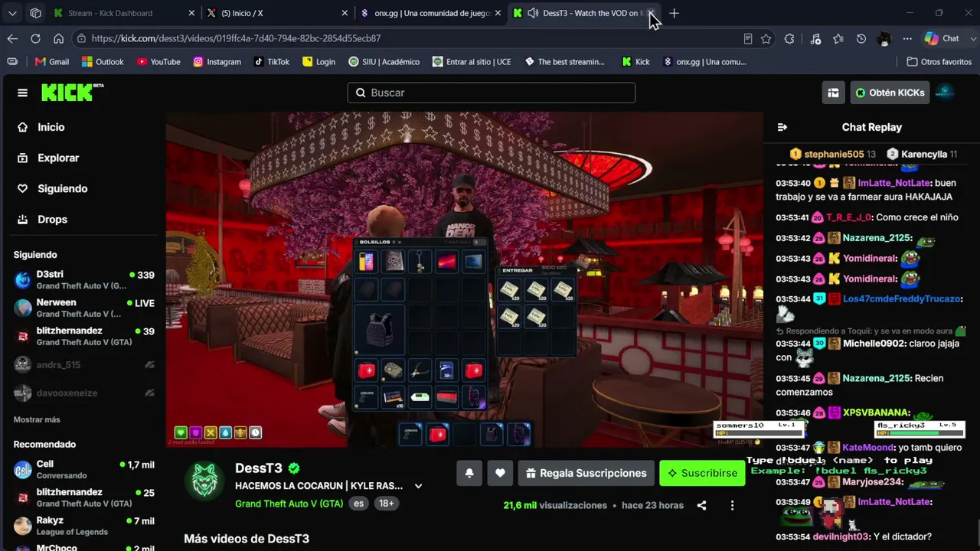Open Nerween live channel in sidebar
Image resolution: width=980 pixels, height=551 pixels.
point(83,308)
